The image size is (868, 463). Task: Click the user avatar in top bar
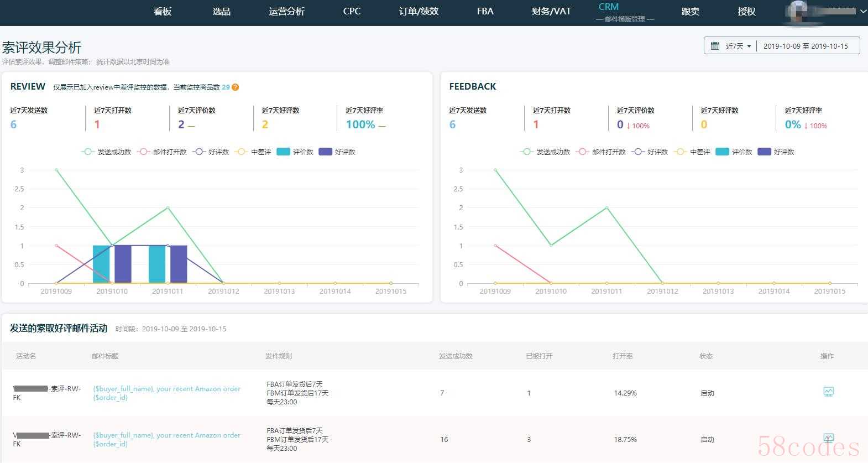[799, 11]
